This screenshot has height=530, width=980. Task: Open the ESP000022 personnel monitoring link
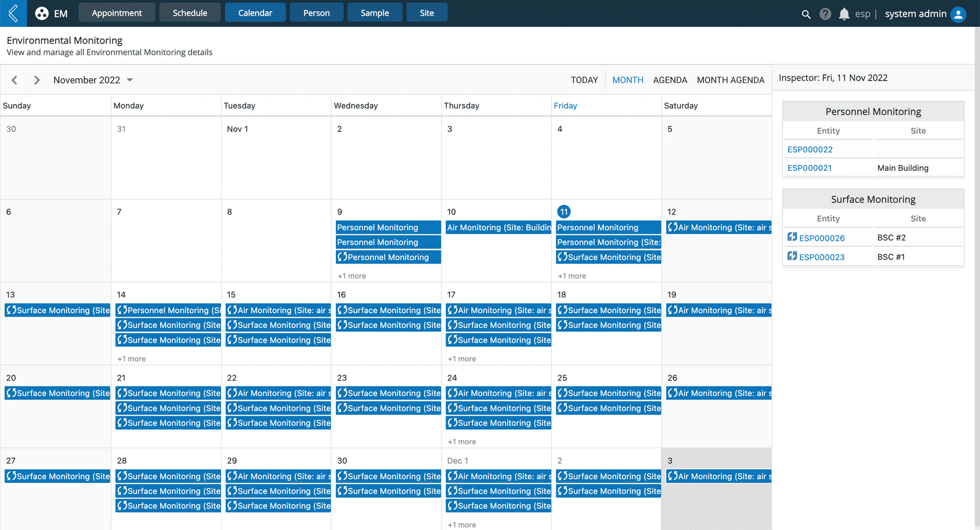(x=810, y=149)
